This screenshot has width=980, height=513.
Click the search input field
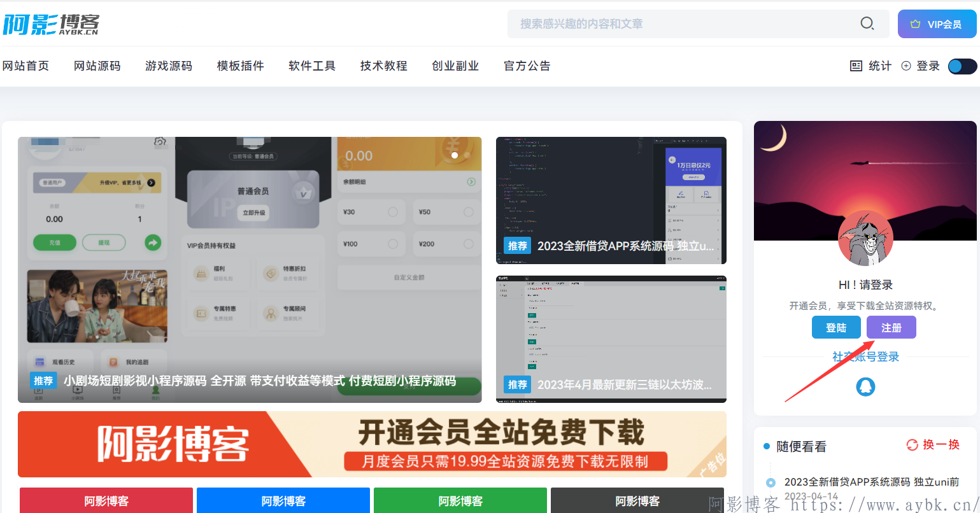click(681, 24)
